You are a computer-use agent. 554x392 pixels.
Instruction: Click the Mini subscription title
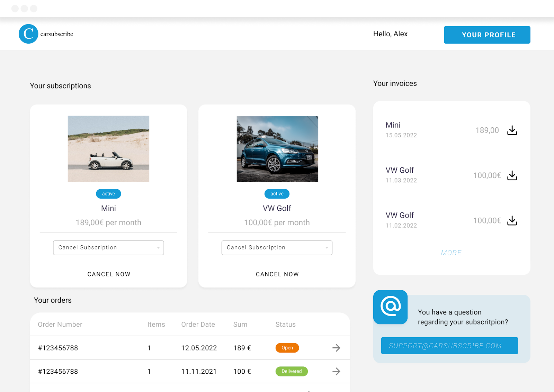[108, 208]
